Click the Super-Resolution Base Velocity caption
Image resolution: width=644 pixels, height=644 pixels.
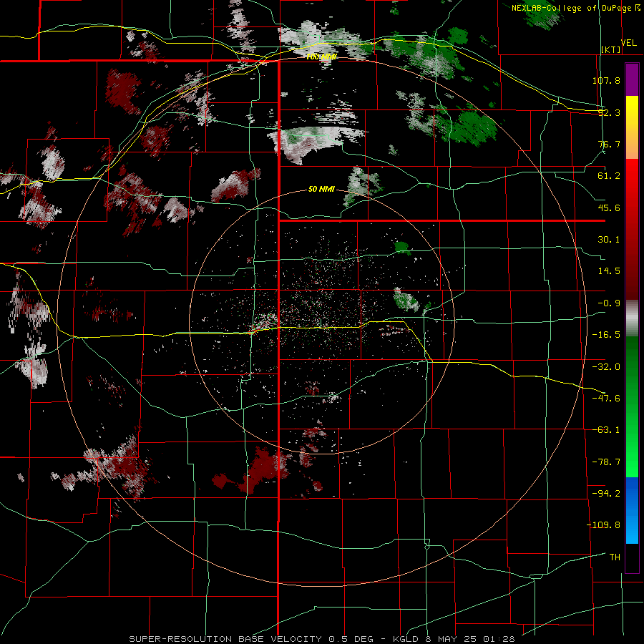pyautogui.click(x=321, y=639)
